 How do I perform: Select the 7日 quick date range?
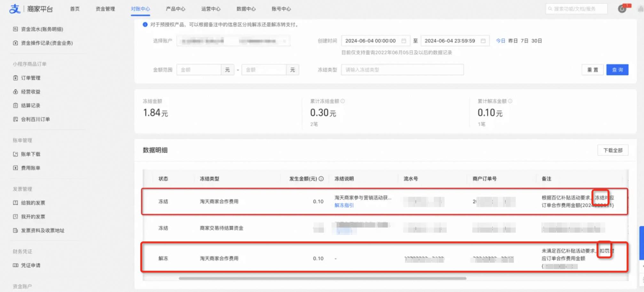[524, 41]
